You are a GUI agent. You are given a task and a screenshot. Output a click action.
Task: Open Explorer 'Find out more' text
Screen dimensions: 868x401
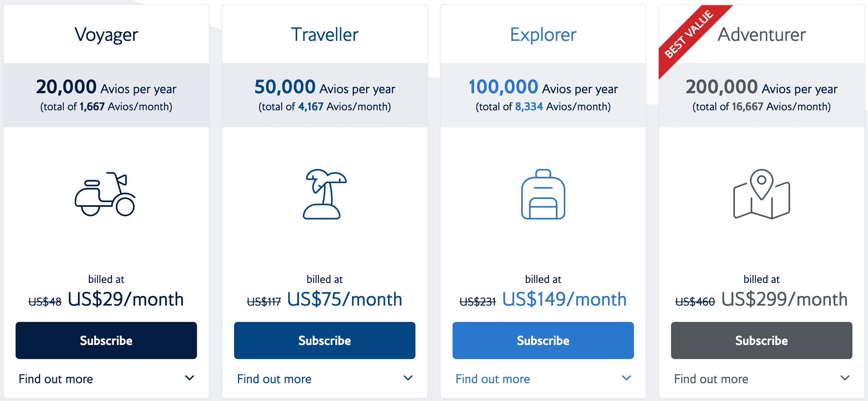coord(493,379)
